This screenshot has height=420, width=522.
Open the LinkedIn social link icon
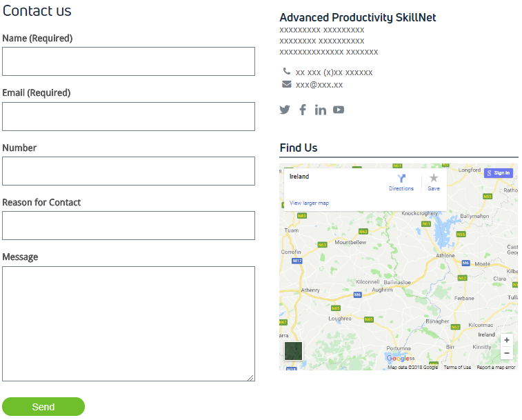(x=321, y=110)
